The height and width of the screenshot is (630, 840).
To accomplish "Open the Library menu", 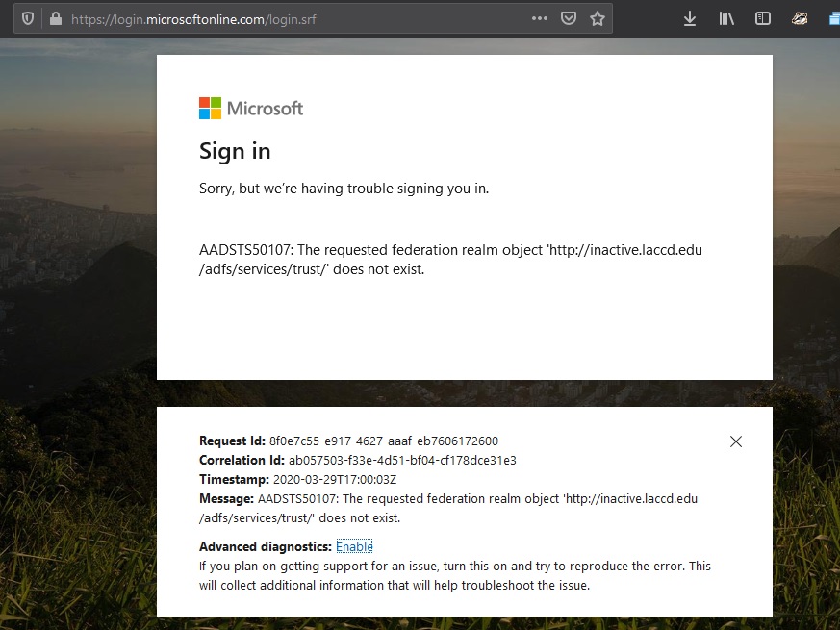I will point(726,18).
